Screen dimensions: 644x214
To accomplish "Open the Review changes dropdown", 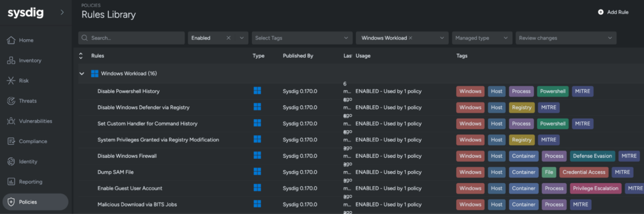I will coord(566,38).
